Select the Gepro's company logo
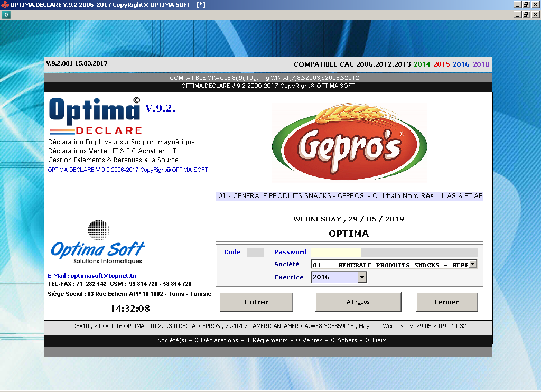 coord(349,143)
